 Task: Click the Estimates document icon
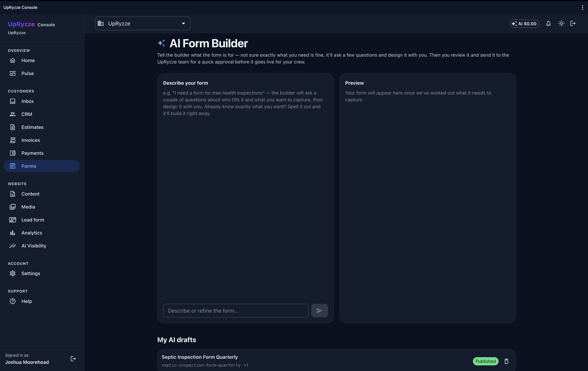click(13, 127)
